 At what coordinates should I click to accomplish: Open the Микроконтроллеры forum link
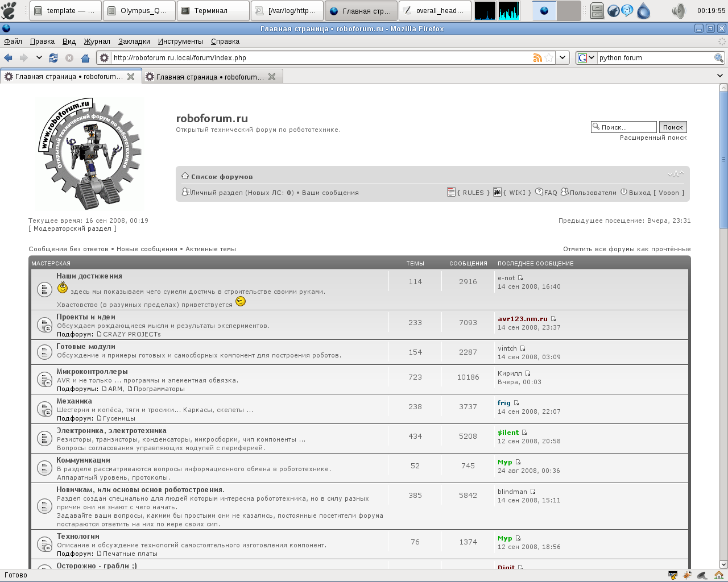pyautogui.click(x=92, y=372)
